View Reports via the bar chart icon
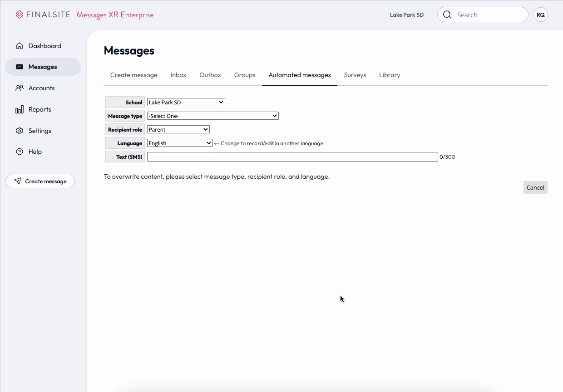 [19, 109]
